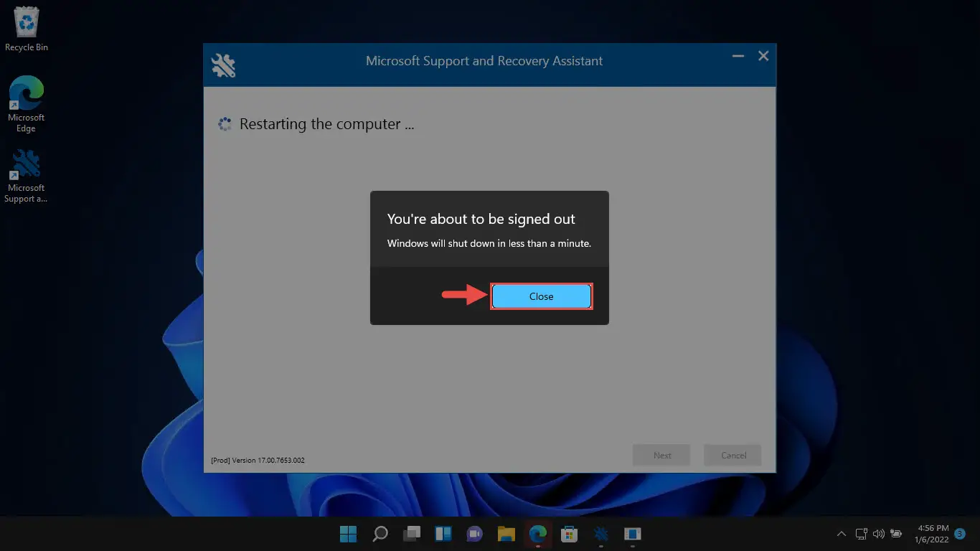Open the Widgets panel from the taskbar
Image resolution: width=980 pixels, height=551 pixels.
tap(443, 534)
